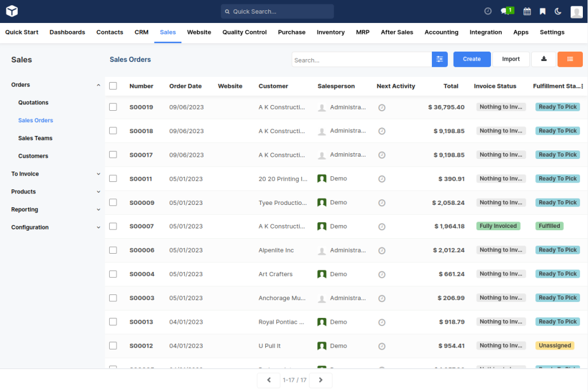Select the checkbox next to order S00007
Viewport: 588px width, 392px height.
point(113,226)
